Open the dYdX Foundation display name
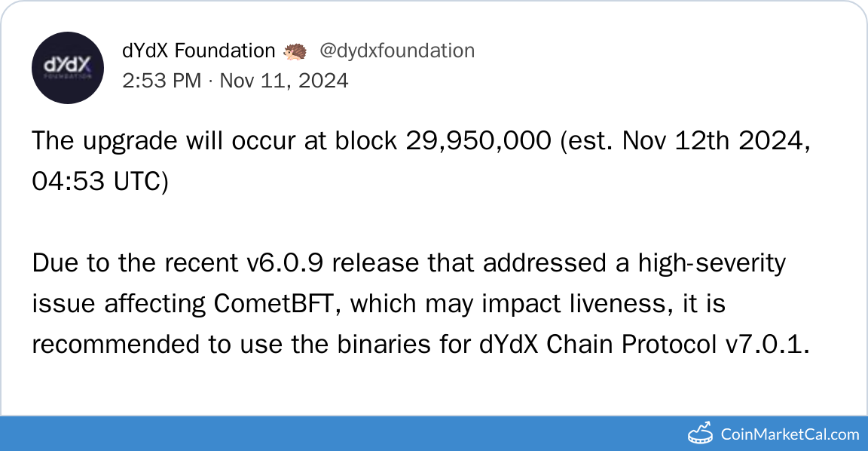The height and width of the screenshot is (451, 868). coord(198,51)
